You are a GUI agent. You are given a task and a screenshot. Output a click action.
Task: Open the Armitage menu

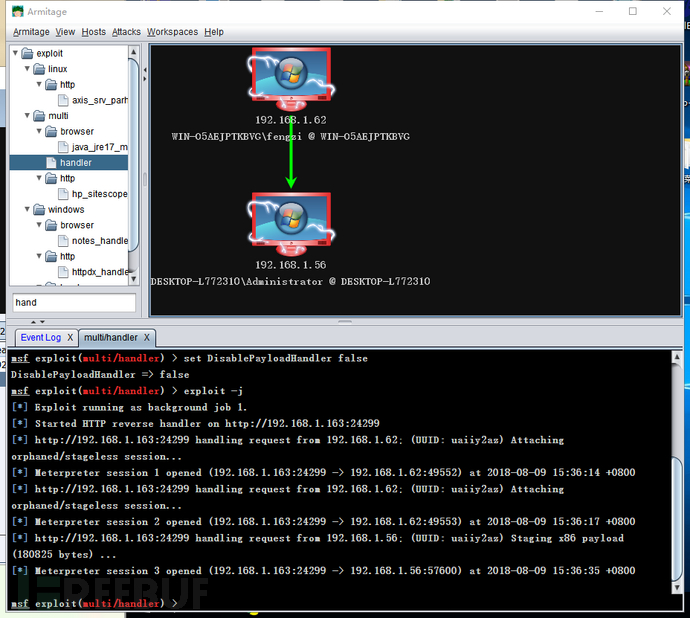31,32
